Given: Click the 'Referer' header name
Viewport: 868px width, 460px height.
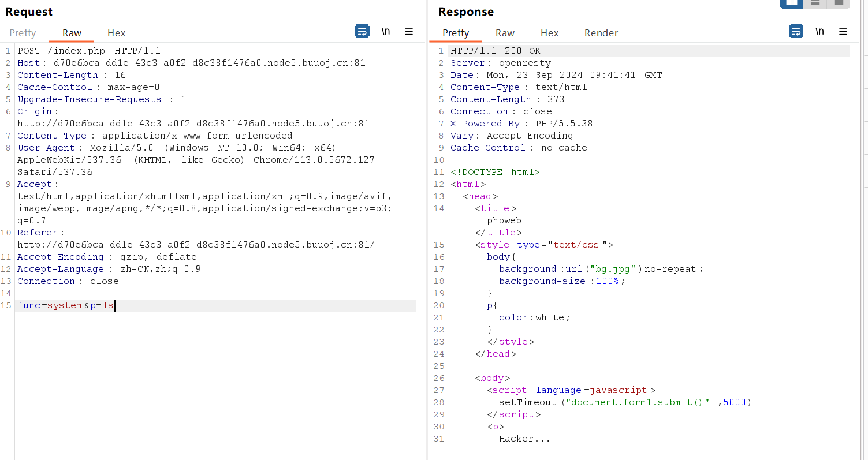Looking at the screenshot, I should click(x=38, y=233).
